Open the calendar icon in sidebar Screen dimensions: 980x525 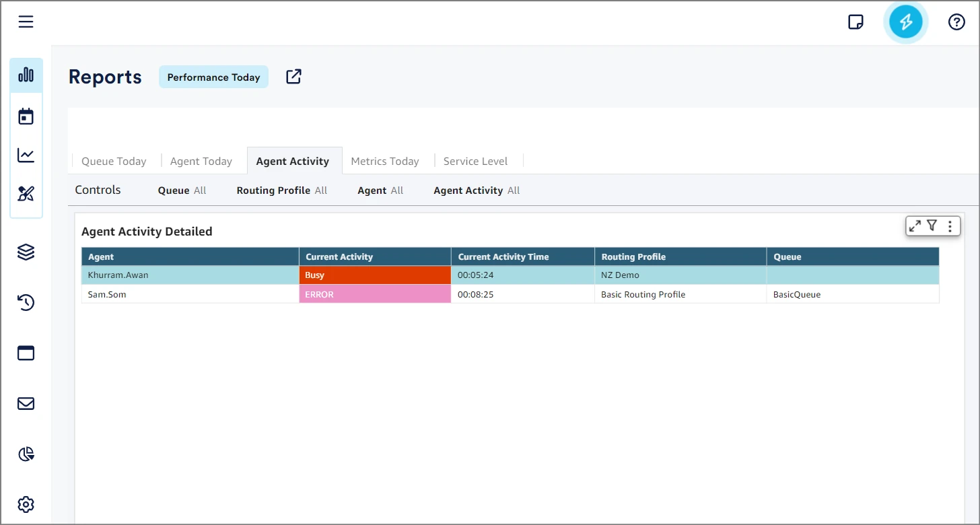(26, 116)
